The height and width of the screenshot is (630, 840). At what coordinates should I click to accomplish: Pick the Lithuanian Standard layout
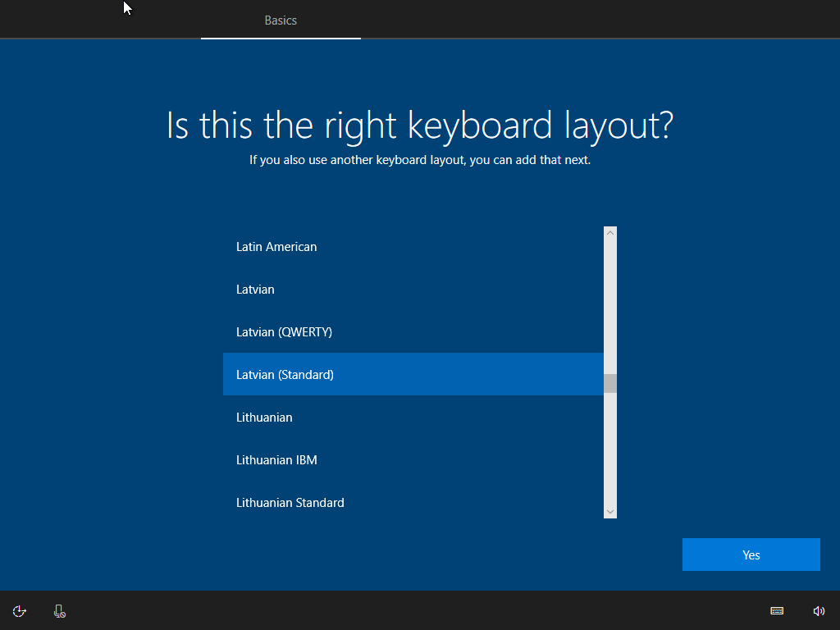pyautogui.click(x=290, y=503)
